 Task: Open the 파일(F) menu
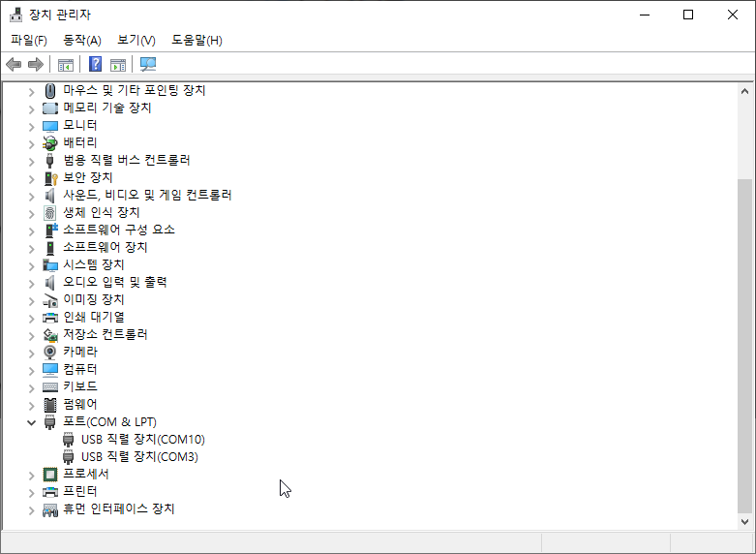[29, 40]
